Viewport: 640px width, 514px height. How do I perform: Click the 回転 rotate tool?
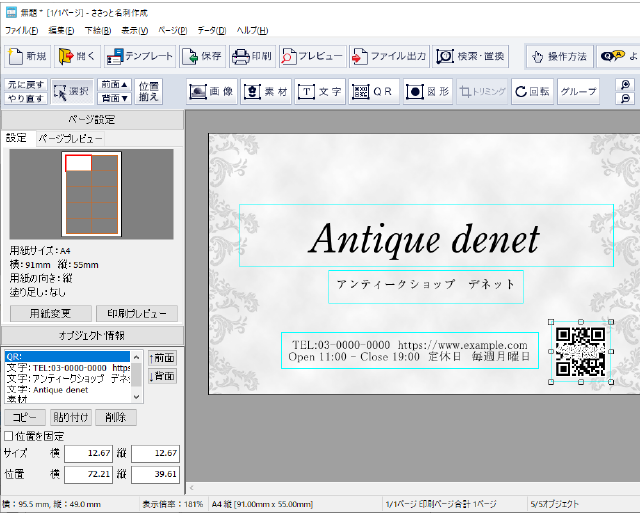coord(532,91)
